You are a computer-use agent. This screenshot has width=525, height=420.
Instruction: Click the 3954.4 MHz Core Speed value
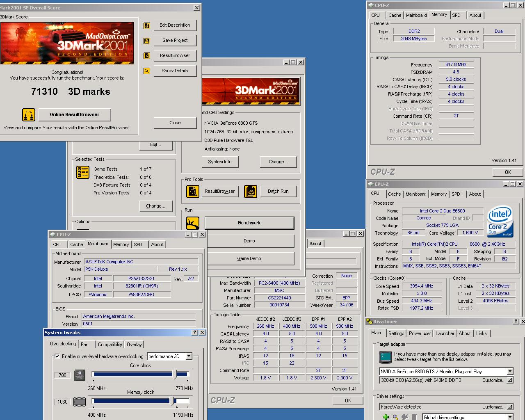point(422,286)
